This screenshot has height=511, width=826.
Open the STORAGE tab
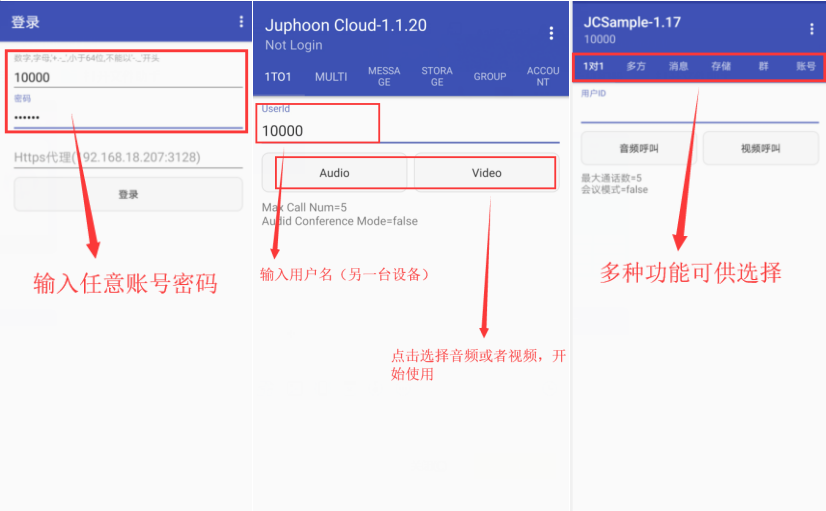(x=437, y=77)
